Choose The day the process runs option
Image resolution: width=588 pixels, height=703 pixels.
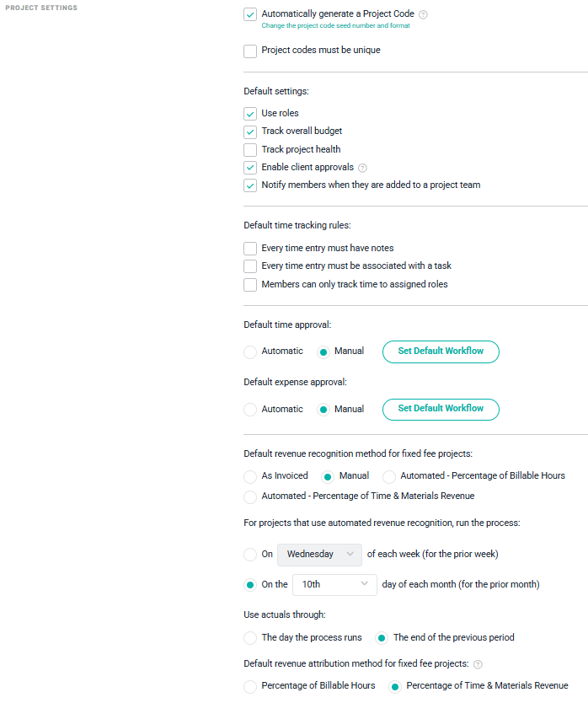tap(250, 638)
